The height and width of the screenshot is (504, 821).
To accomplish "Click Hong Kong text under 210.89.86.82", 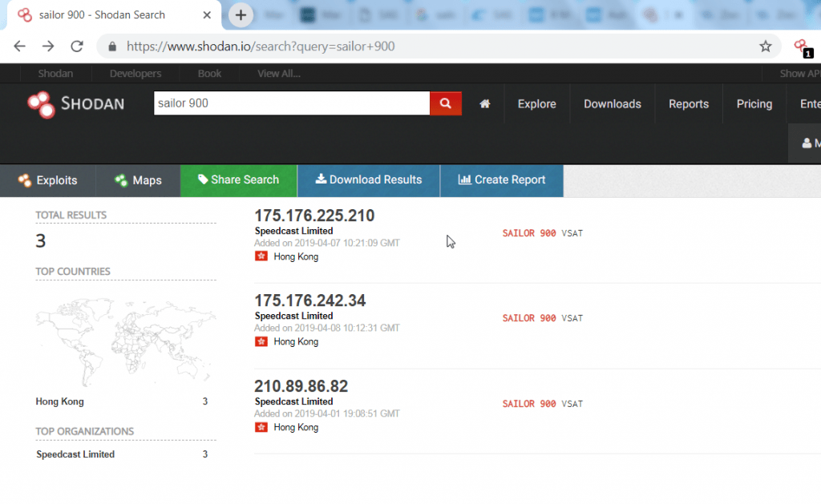I will [x=296, y=427].
